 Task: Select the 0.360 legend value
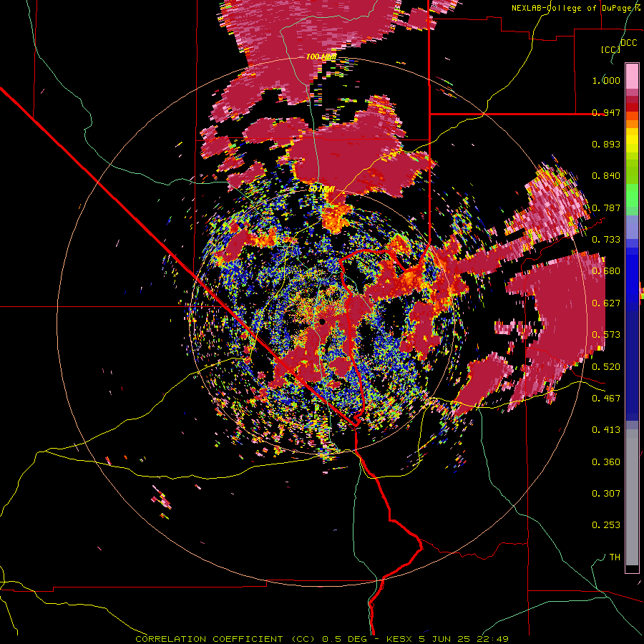point(606,462)
